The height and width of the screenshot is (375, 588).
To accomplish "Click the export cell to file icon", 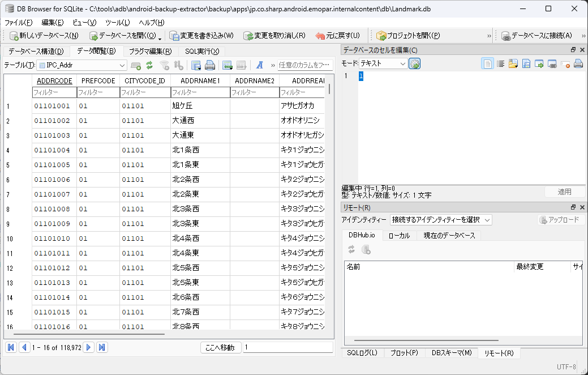I will point(526,64).
